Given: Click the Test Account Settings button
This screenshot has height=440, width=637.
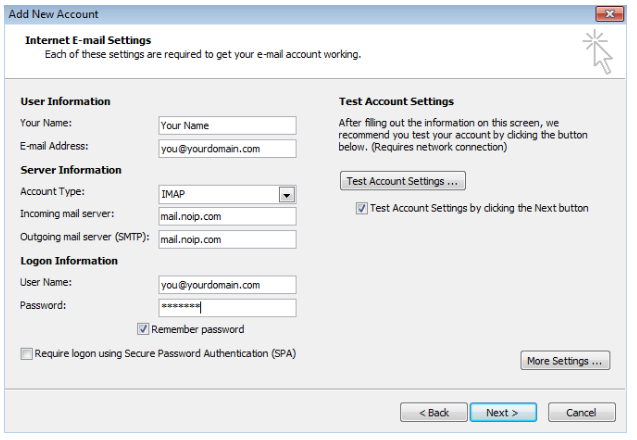Looking at the screenshot, I should tap(403, 181).
